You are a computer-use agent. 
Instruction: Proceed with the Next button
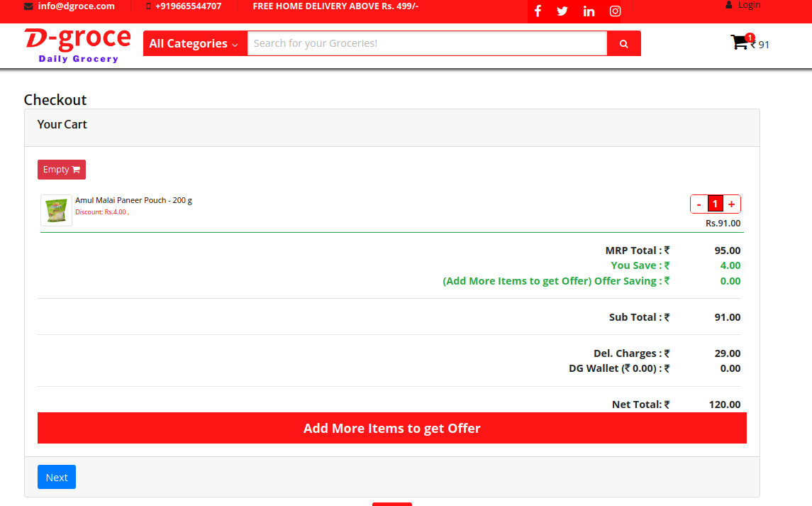coord(57,477)
